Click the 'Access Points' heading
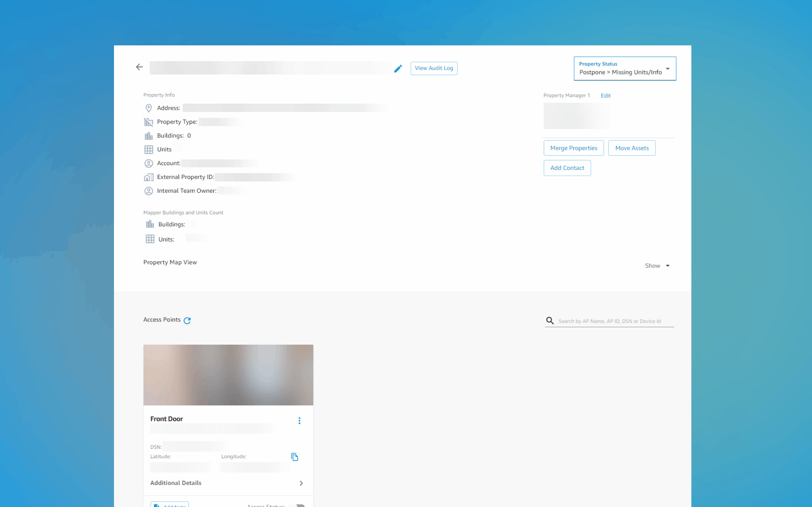Viewport: 812px width, 507px height. pos(162,320)
